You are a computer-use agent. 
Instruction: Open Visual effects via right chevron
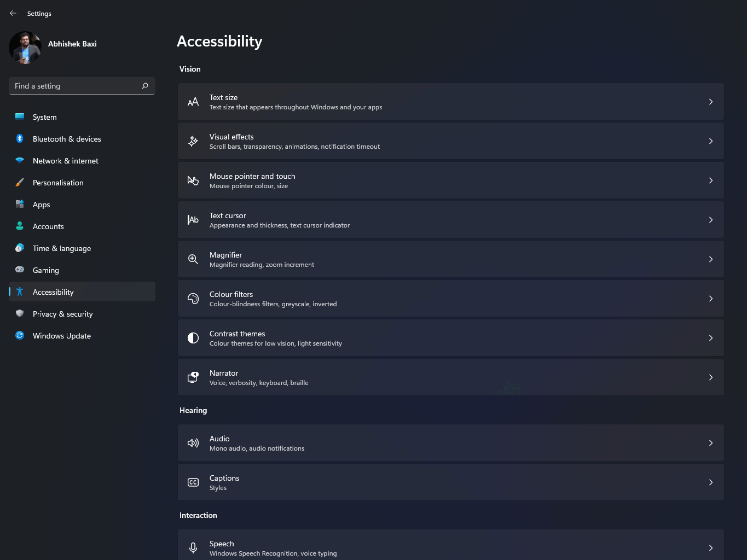click(x=710, y=141)
